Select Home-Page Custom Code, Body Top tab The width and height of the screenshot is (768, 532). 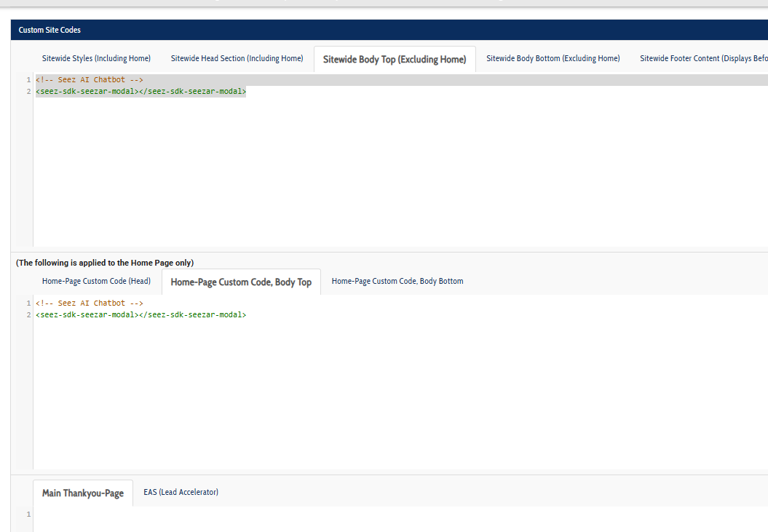pyautogui.click(x=241, y=282)
